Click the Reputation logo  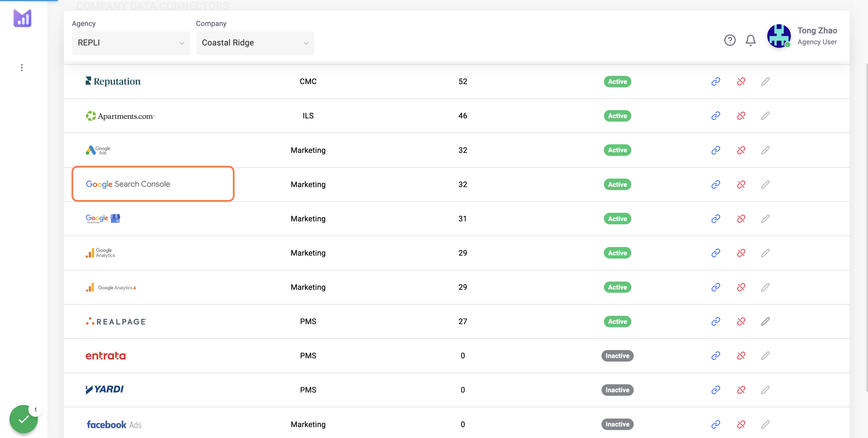tap(113, 81)
